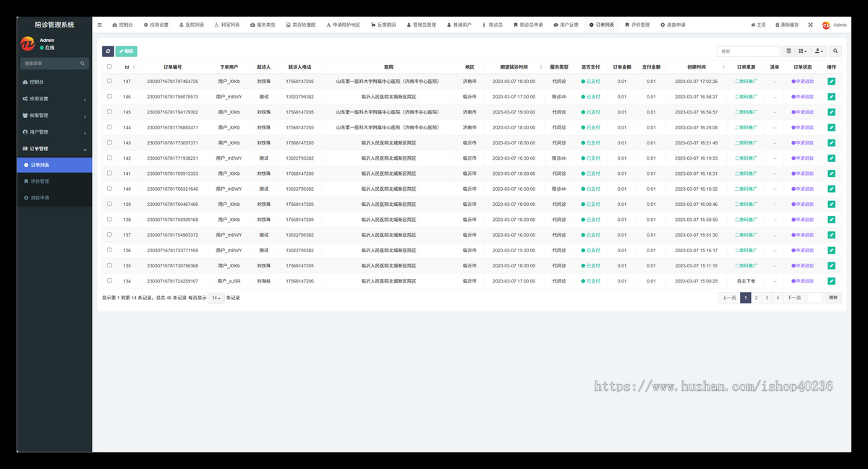
Task: Toggle the sidebar hamburger menu icon
Action: [x=100, y=25]
